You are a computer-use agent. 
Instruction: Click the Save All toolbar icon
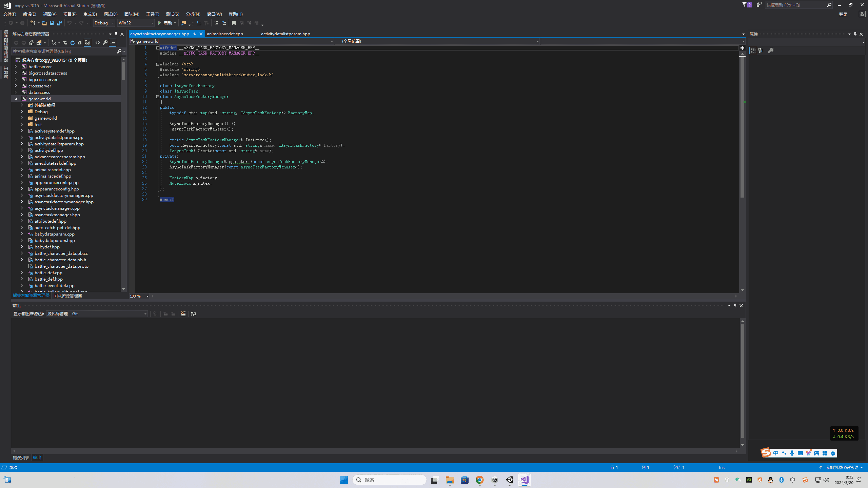point(59,23)
